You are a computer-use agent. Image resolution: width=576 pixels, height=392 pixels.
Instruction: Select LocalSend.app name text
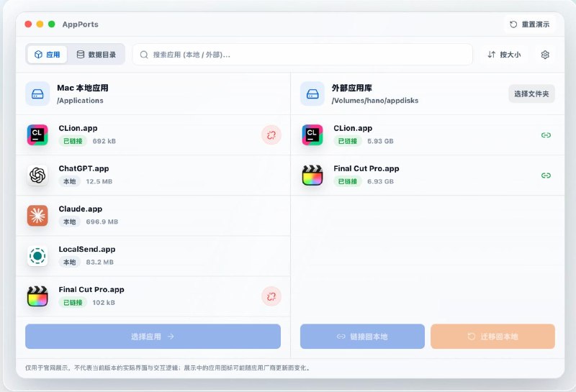(x=87, y=249)
